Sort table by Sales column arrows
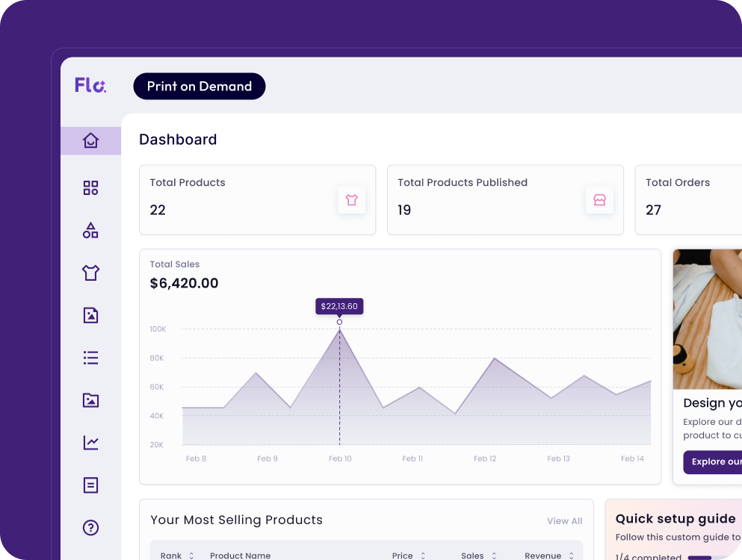Screen dimensions: 742x560 [493, 556]
